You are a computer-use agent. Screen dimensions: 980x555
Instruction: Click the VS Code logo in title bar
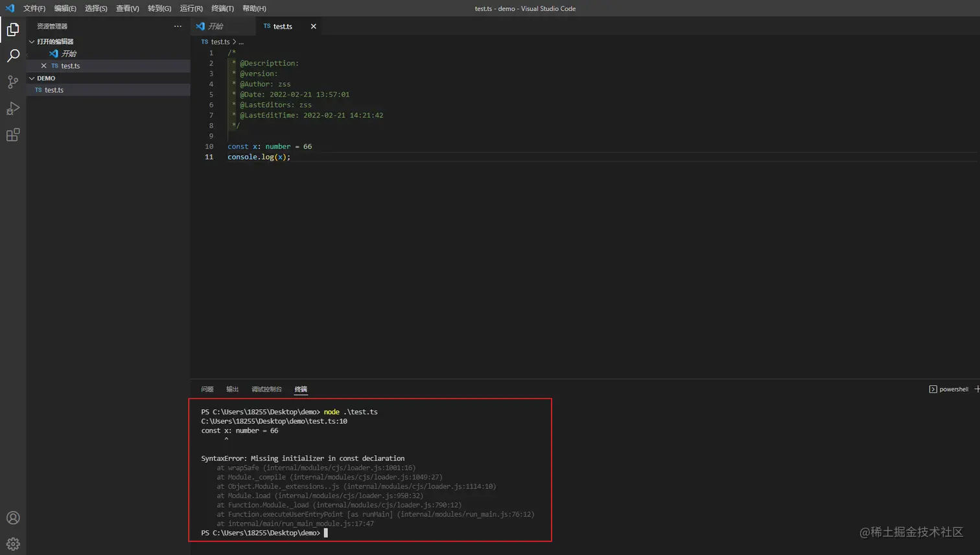(x=10, y=8)
